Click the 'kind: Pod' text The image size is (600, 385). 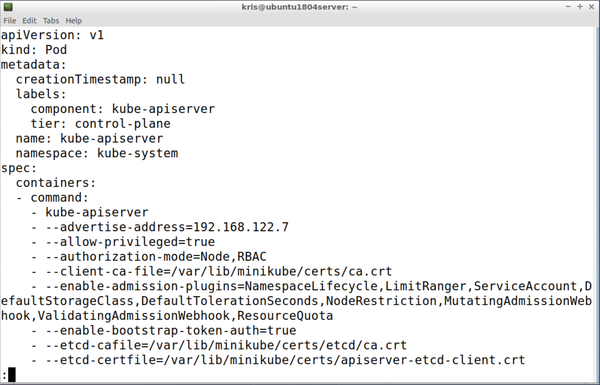(x=34, y=50)
